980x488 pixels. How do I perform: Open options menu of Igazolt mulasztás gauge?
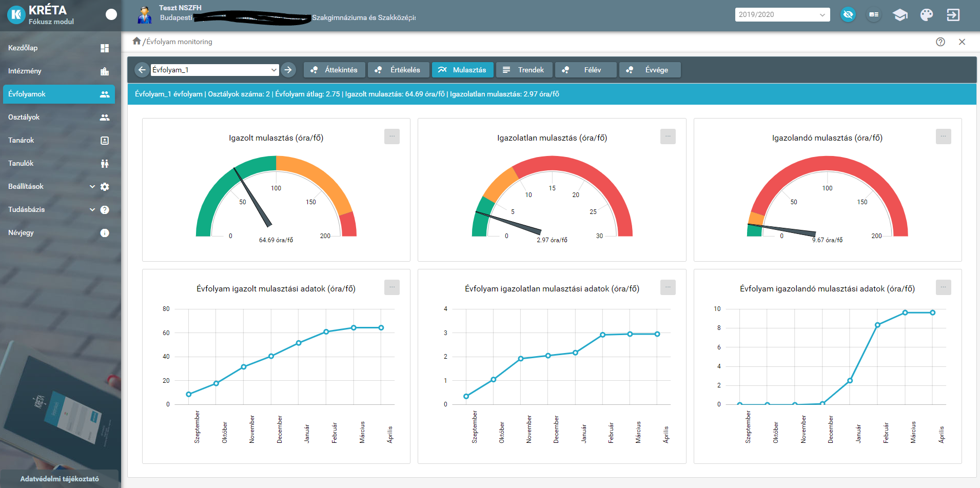[392, 136]
